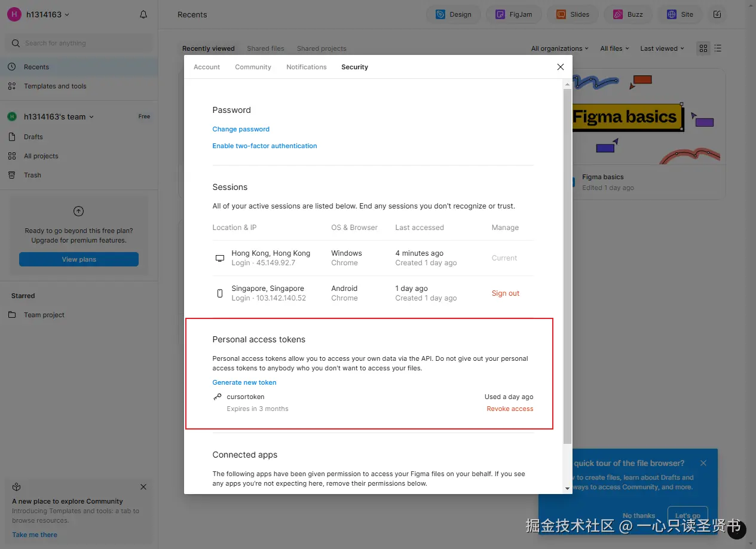The image size is (756, 549).
Task: Expand the h1314163's team dropdown
Action: coord(59,116)
